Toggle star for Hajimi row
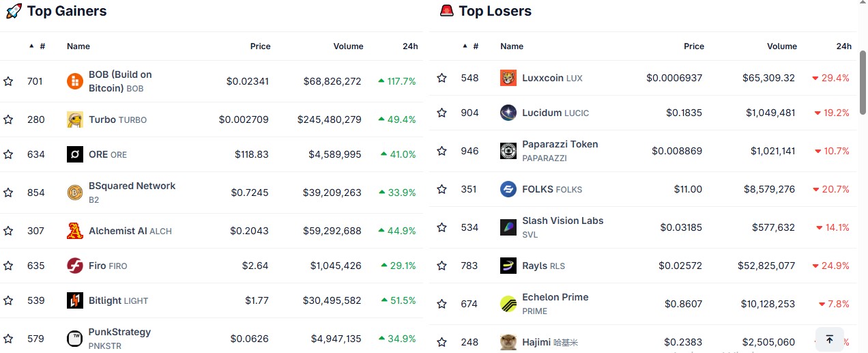This screenshot has height=353, width=868. [442, 342]
